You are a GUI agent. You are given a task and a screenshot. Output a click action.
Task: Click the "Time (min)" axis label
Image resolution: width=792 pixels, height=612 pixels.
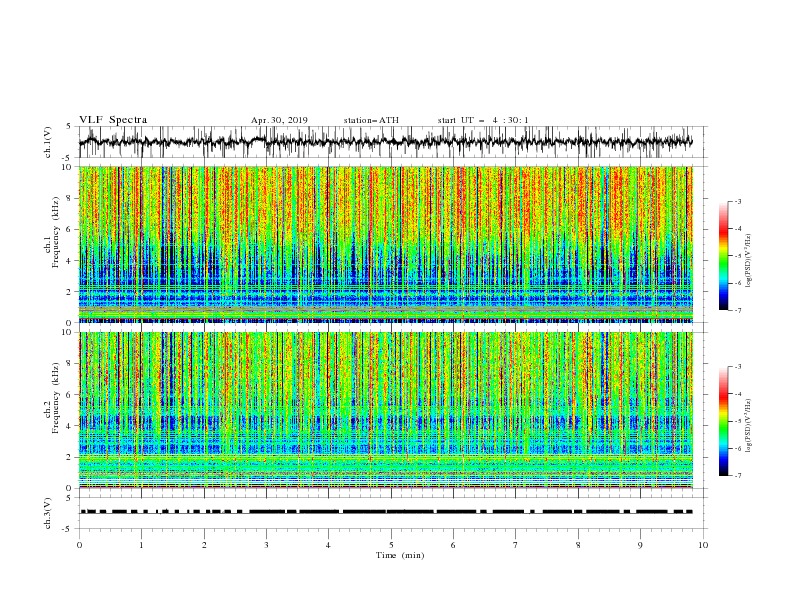(400, 555)
